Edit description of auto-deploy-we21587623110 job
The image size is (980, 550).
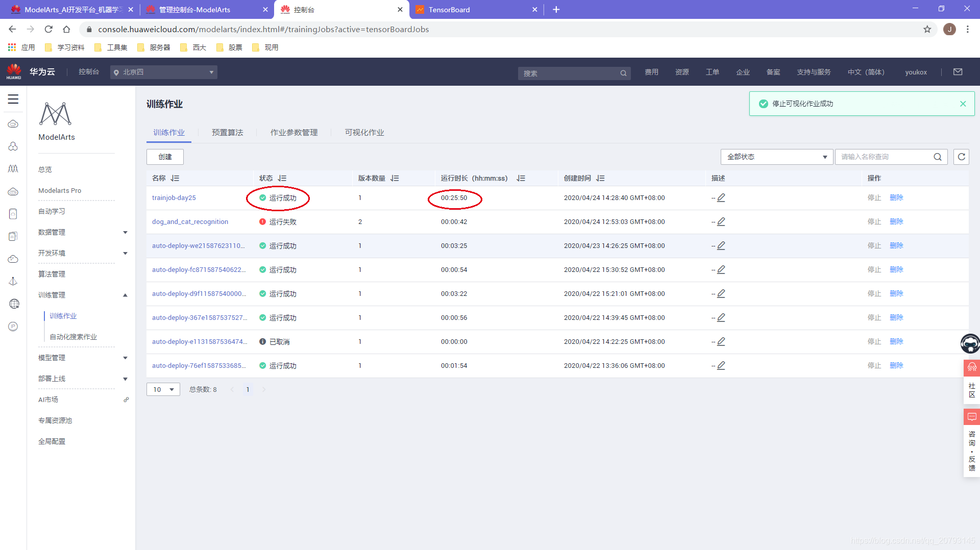(721, 245)
